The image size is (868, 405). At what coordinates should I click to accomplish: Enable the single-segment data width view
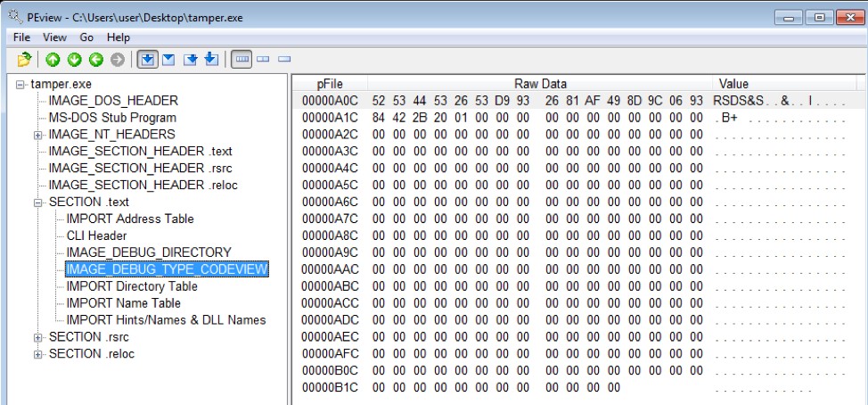click(284, 60)
